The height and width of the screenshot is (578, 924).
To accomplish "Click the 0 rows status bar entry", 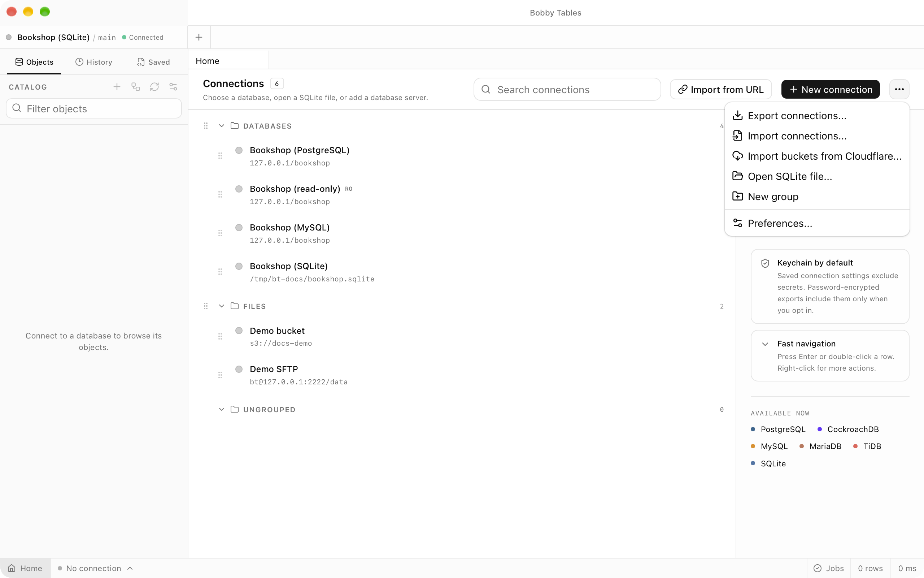I will coord(870,568).
